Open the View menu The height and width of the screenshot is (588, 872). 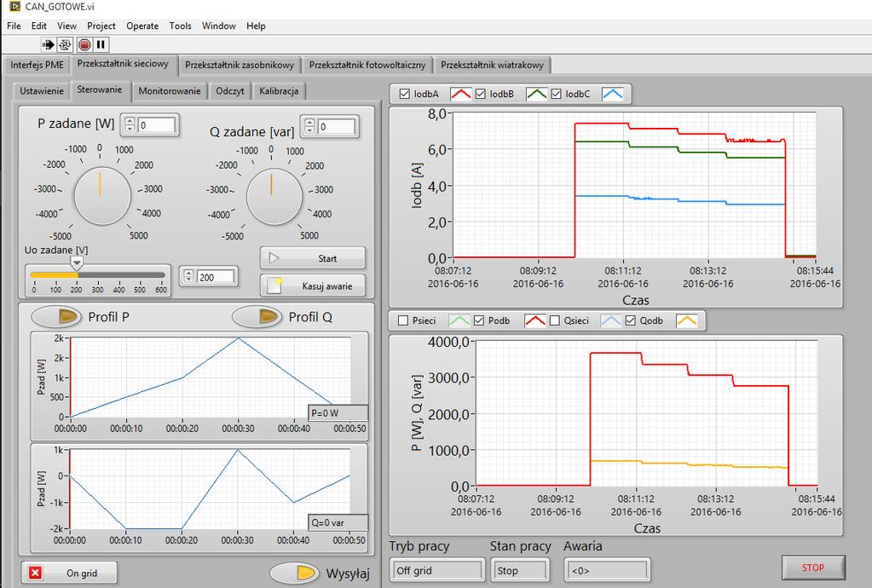tap(66, 26)
